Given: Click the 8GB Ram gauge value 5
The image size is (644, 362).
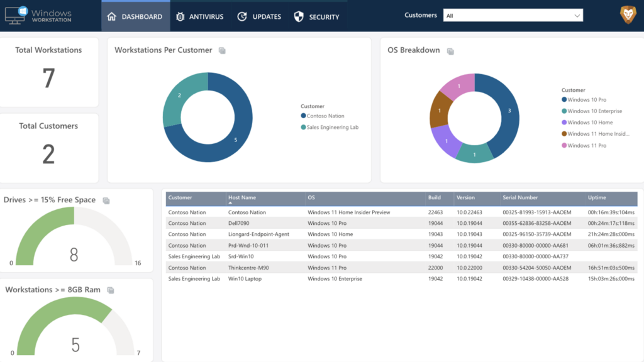Looking at the screenshot, I should (75, 345).
